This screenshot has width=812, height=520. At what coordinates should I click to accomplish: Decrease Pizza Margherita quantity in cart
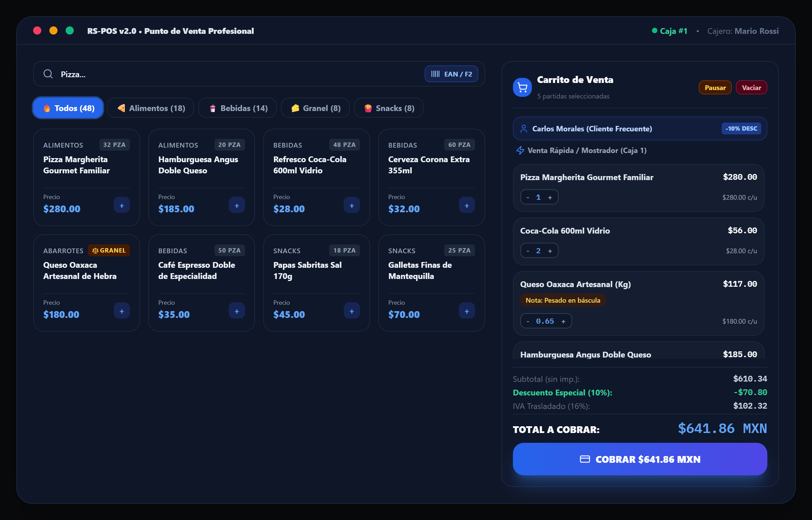pos(528,197)
